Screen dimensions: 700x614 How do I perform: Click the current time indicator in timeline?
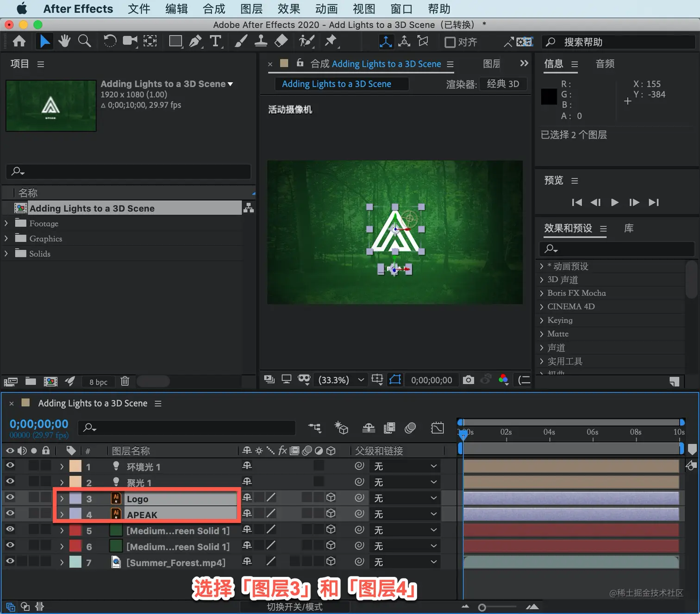tap(463, 434)
